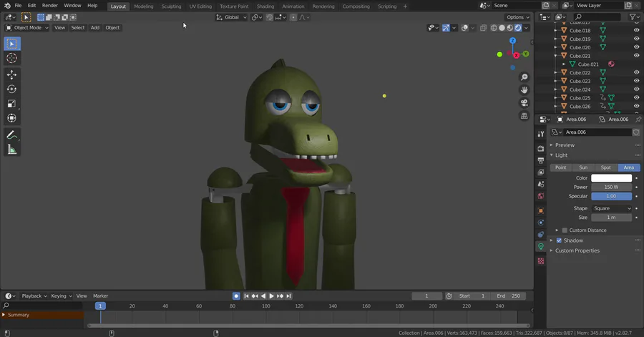Set light type to Spot
This screenshot has height=337, width=644.
coord(605,167)
